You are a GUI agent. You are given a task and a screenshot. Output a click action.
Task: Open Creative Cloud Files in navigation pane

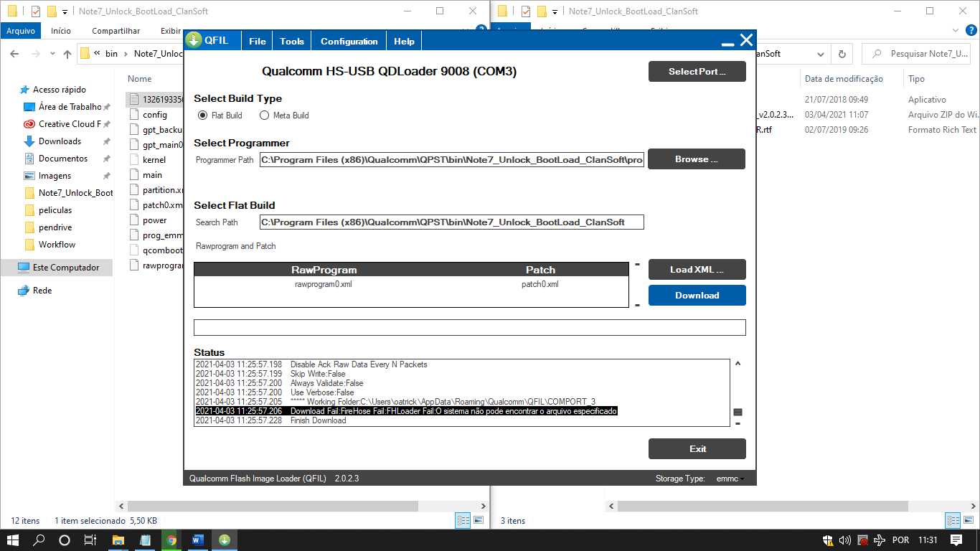(x=70, y=124)
